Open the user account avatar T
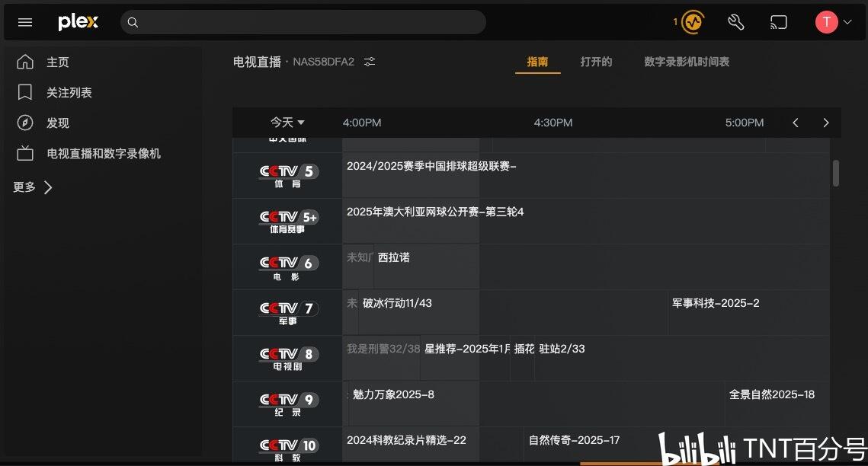868x466 pixels. click(x=827, y=22)
